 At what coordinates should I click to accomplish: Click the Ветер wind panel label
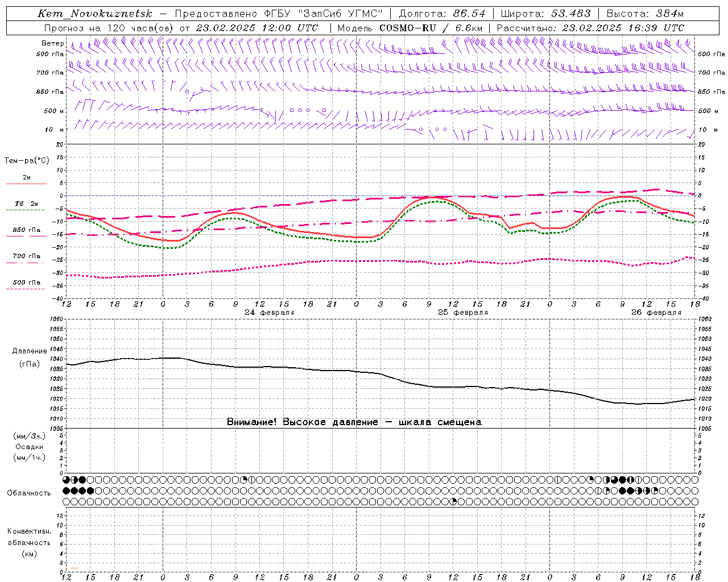[52, 43]
